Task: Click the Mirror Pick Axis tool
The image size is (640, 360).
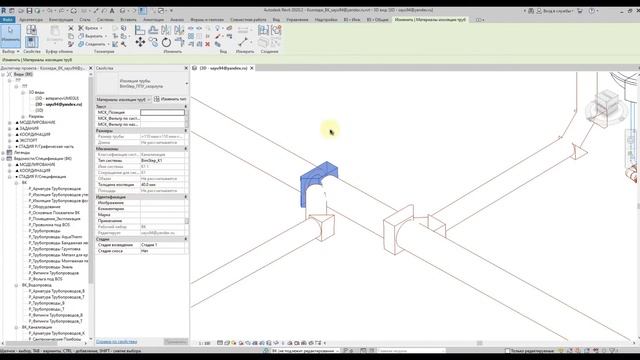Action: (x=166, y=30)
